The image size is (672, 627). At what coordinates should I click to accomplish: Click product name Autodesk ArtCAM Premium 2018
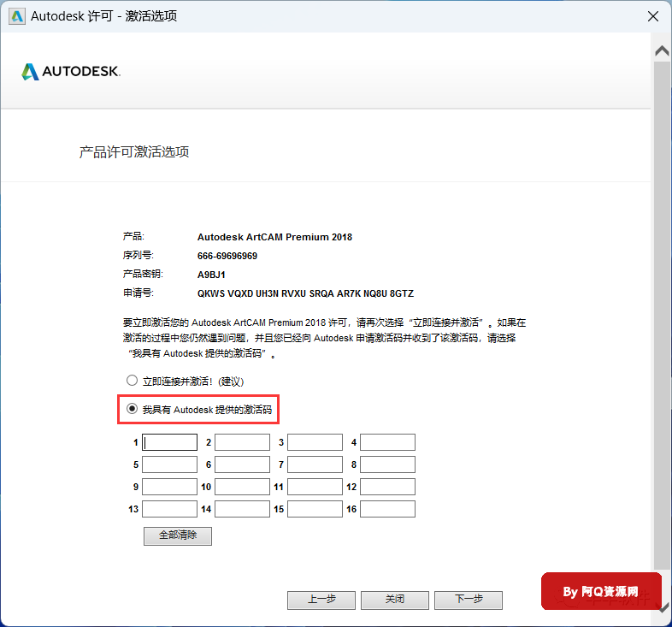pos(274,237)
